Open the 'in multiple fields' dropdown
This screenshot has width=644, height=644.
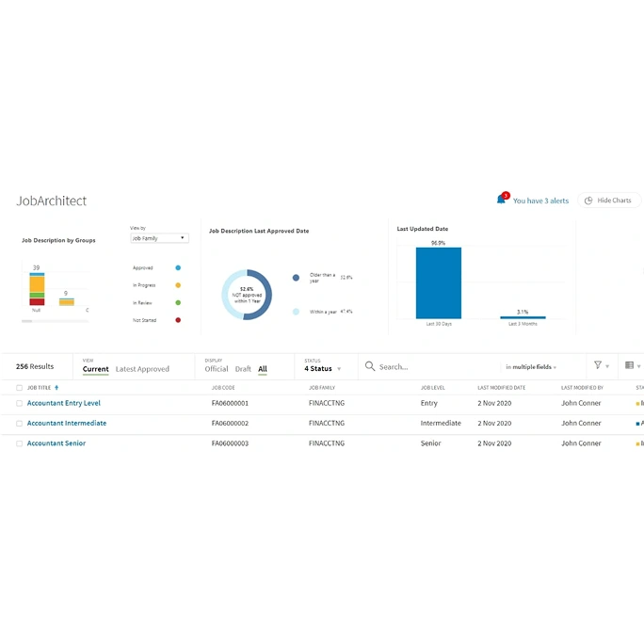[x=531, y=367]
